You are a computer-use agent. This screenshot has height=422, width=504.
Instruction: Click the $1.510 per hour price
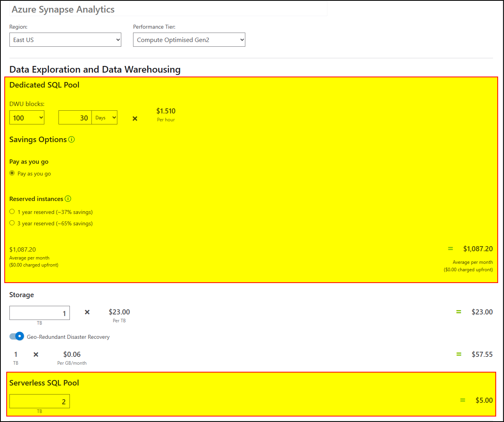tap(166, 111)
